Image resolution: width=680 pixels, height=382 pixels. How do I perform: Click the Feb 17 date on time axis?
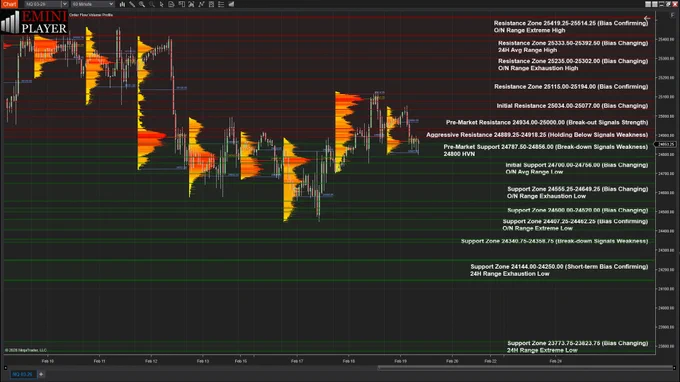[297, 361]
